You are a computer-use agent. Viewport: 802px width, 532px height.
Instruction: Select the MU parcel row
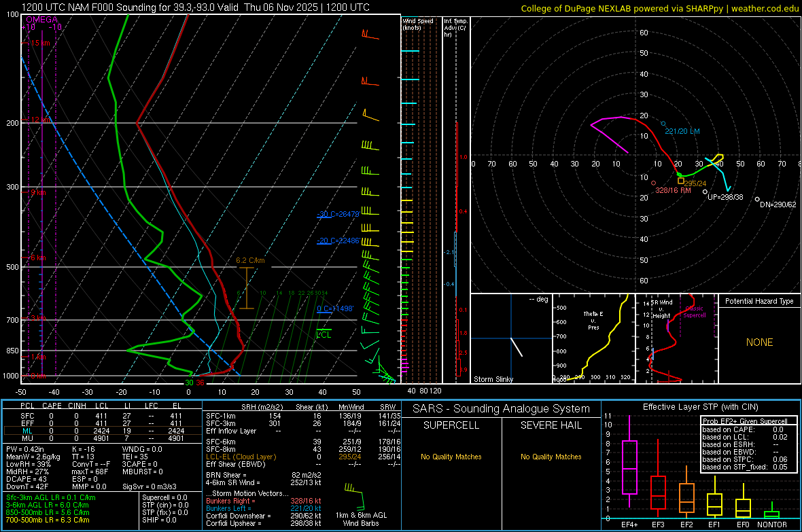pos(102,438)
